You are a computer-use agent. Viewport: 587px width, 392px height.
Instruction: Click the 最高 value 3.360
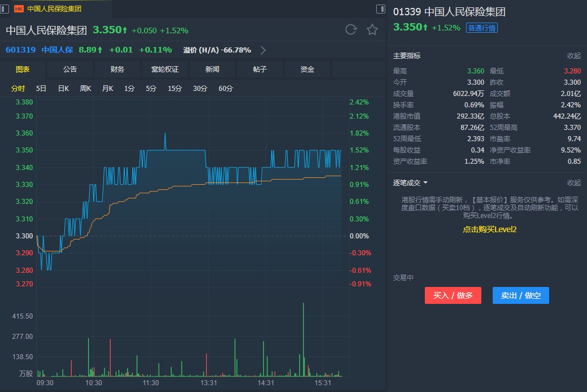click(x=476, y=71)
